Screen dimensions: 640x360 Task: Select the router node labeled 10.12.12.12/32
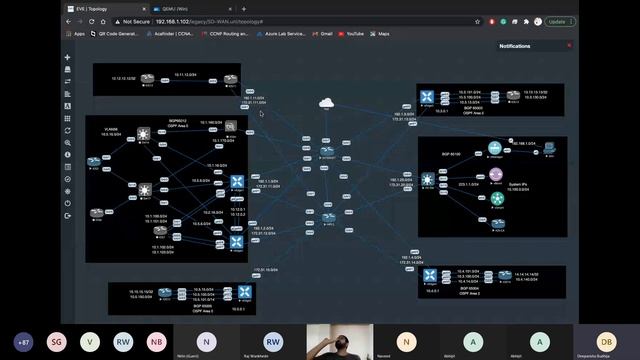coord(147,78)
